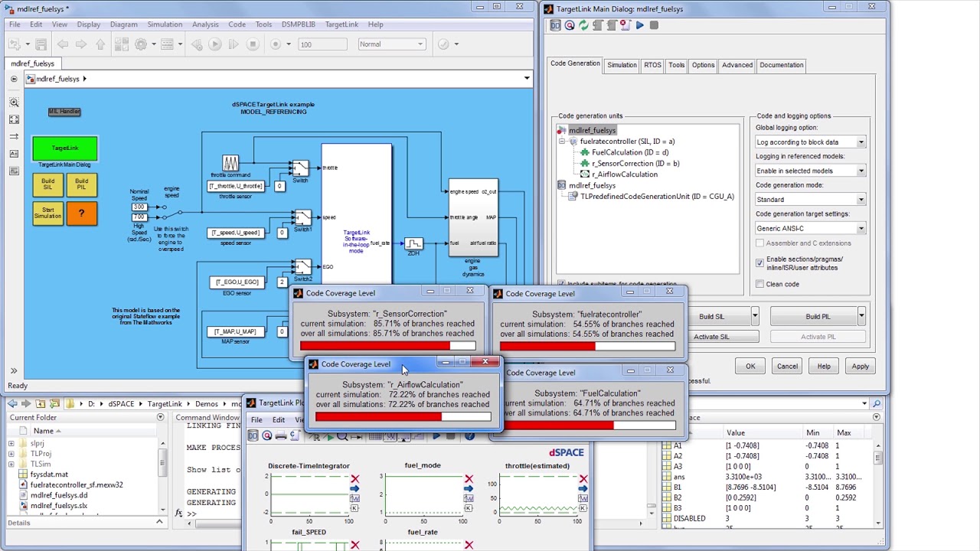The height and width of the screenshot is (551, 980).
Task: Click red X on fail_SPEED plot
Action: pos(354,545)
